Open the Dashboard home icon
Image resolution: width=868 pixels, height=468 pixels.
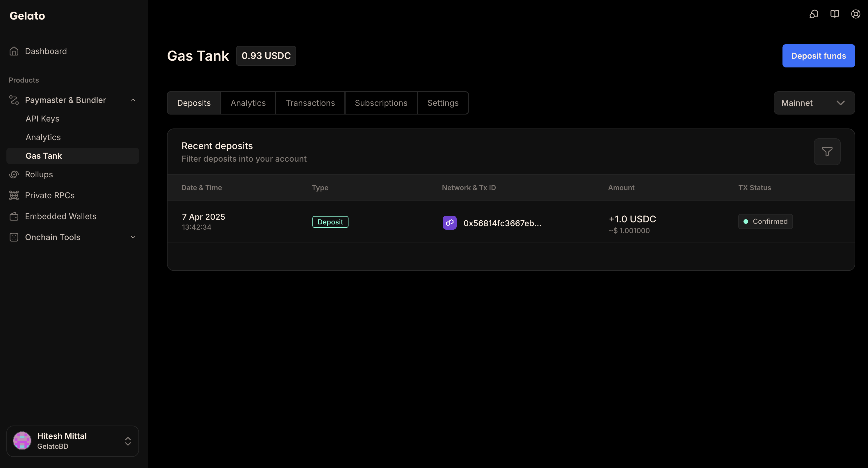click(14, 51)
